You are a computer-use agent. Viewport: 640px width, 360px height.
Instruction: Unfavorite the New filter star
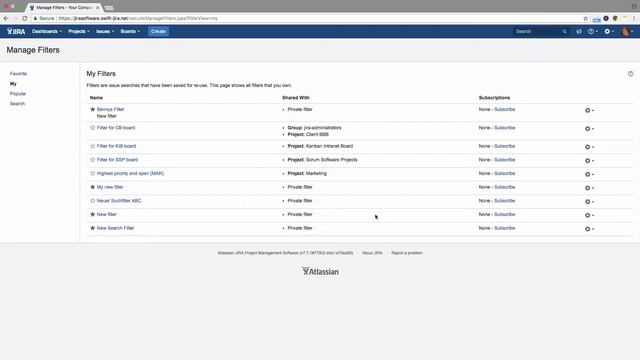(x=93, y=214)
